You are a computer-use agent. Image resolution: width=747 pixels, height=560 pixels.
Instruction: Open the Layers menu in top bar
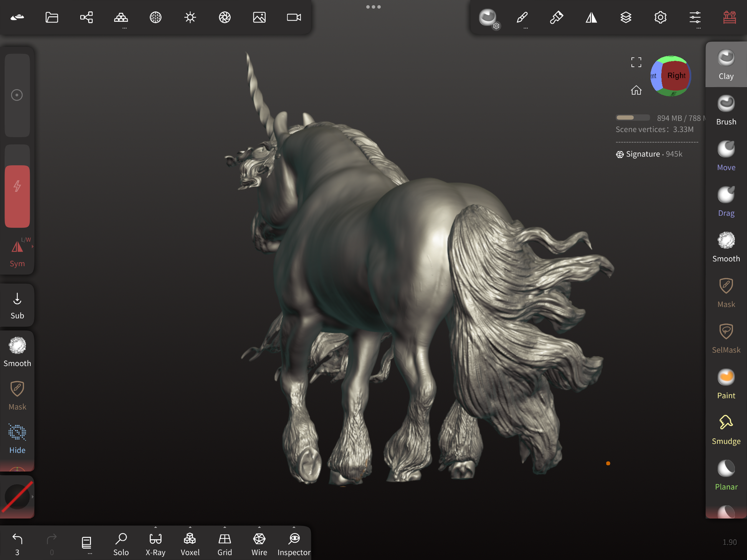point(626,17)
